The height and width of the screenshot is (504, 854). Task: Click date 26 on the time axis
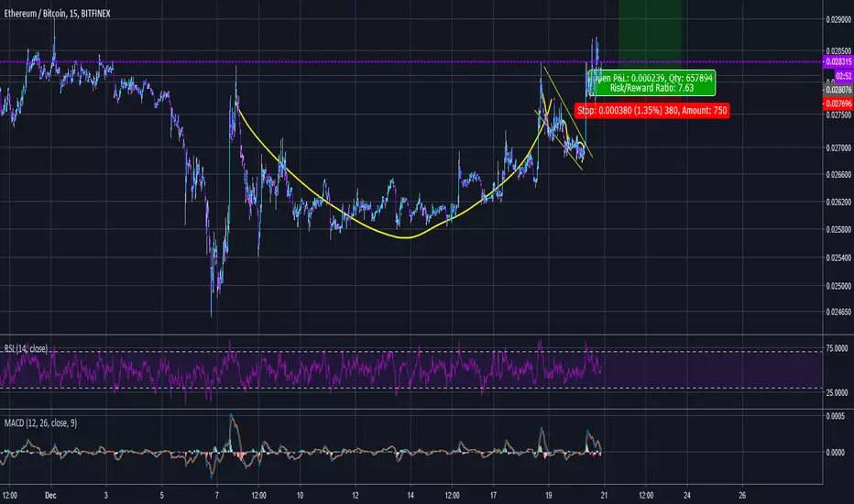coord(742,495)
